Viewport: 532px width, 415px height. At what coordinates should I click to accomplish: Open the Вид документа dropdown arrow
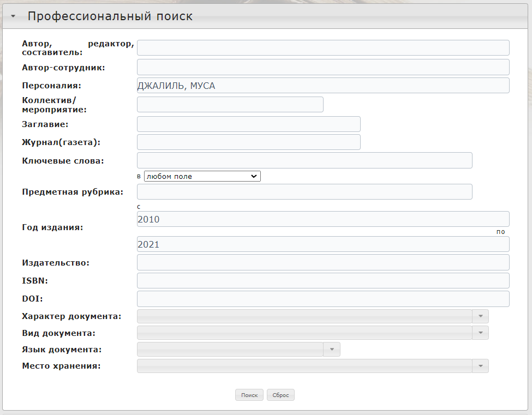(480, 333)
